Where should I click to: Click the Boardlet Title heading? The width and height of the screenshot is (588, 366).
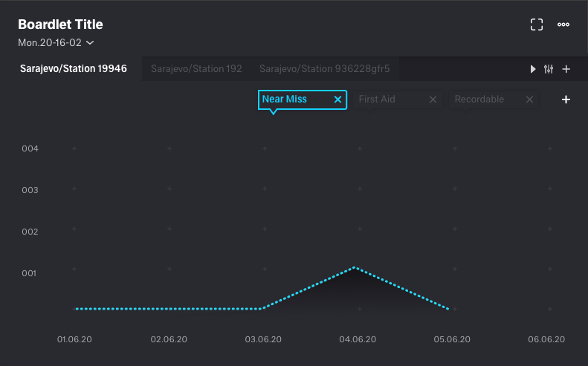pos(60,25)
